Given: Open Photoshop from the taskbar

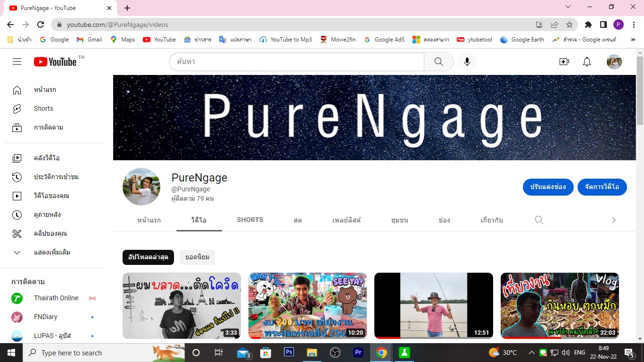Looking at the screenshot, I should point(289,353).
